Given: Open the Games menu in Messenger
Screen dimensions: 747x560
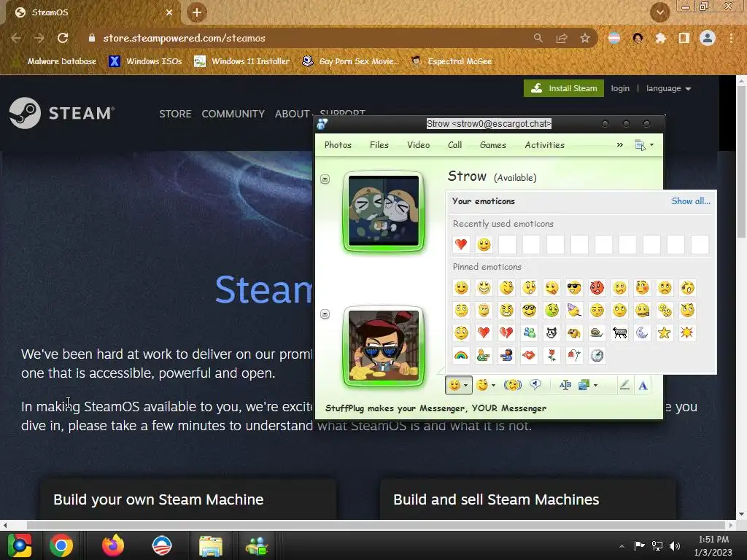Looking at the screenshot, I should [x=492, y=145].
